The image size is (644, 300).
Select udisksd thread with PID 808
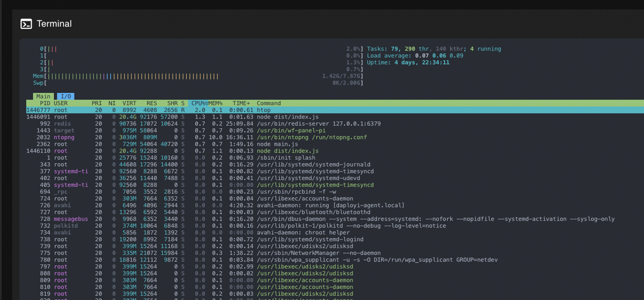[x=335, y=273]
